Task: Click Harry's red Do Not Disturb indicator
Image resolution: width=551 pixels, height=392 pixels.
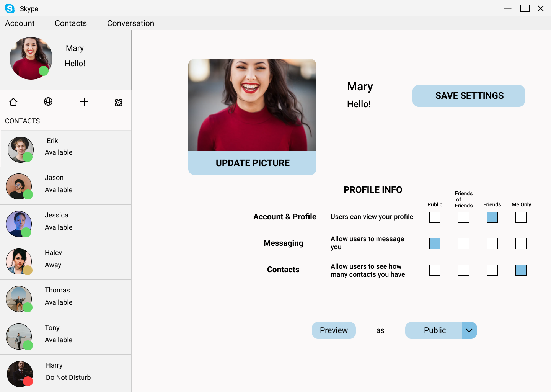Action: [x=28, y=381]
